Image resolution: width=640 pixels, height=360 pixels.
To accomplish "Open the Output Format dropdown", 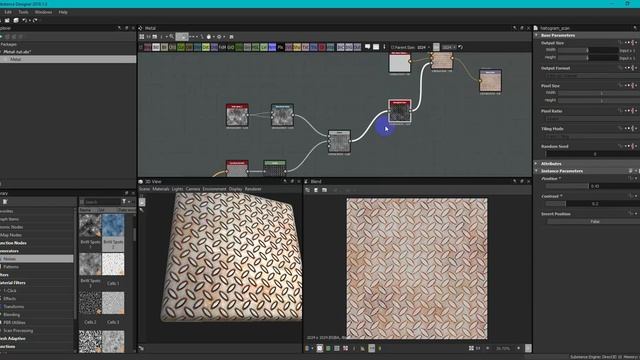I will 592,76.
